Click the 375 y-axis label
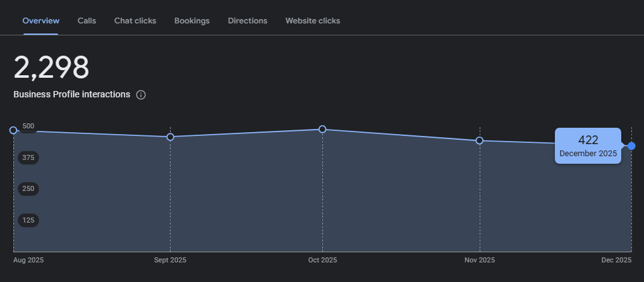The height and width of the screenshot is (282, 644). (28, 157)
